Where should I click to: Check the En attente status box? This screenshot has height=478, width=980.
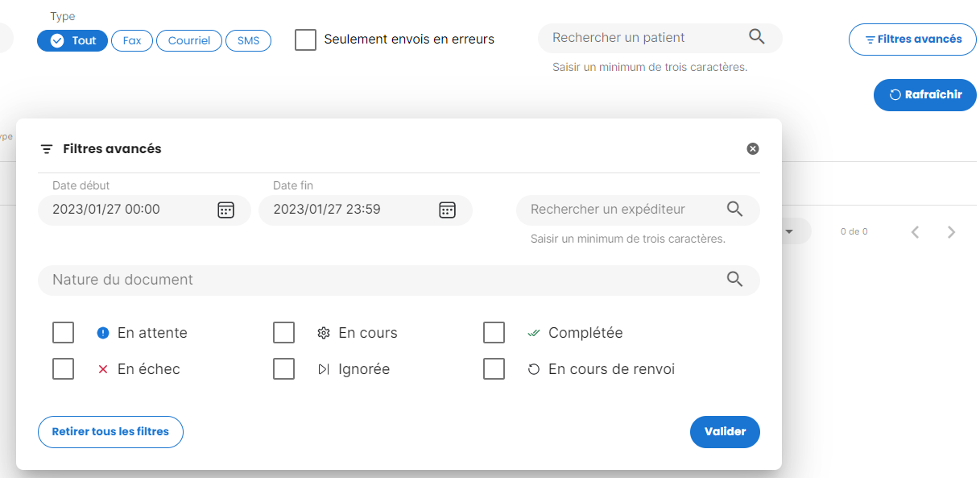(63, 333)
